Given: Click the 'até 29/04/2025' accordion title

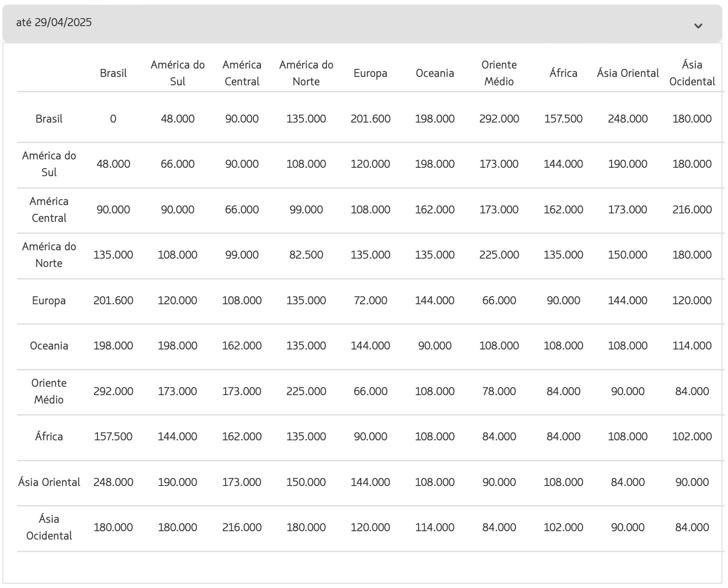Looking at the screenshot, I should (x=54, y=22).
